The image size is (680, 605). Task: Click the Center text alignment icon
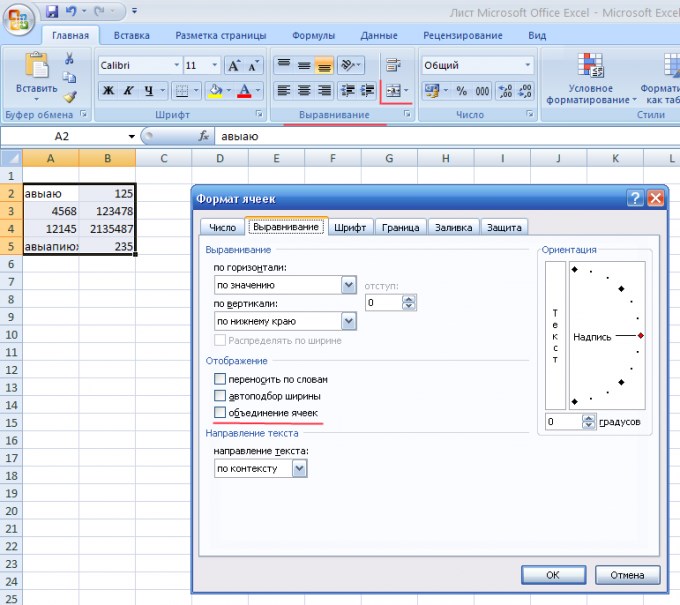coord(304,91)
